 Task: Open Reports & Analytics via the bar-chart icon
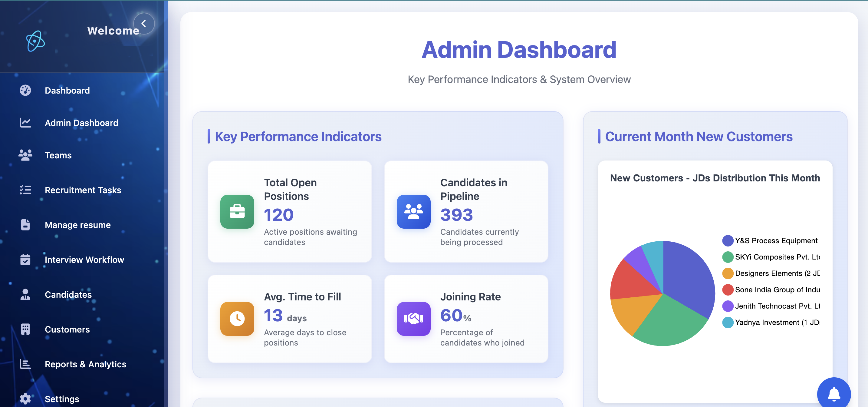coord(26,364)
